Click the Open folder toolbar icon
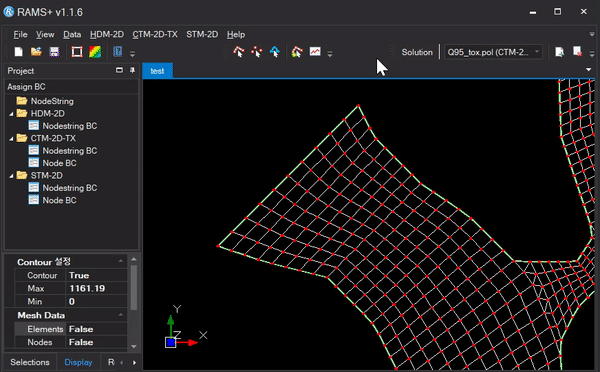 pos(36,52)
